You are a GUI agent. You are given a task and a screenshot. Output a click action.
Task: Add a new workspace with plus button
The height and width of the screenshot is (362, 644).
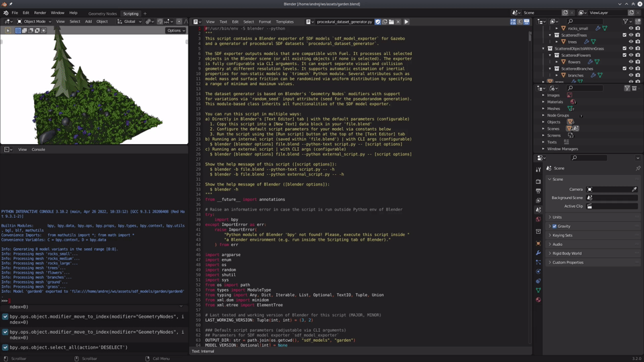[145, 13]
